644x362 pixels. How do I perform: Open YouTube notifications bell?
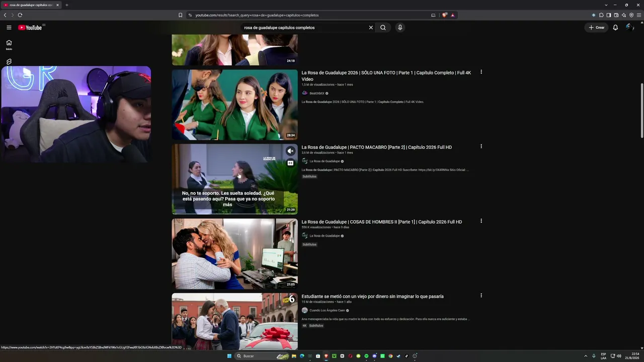pyautogui.click(x=615, y=28)
